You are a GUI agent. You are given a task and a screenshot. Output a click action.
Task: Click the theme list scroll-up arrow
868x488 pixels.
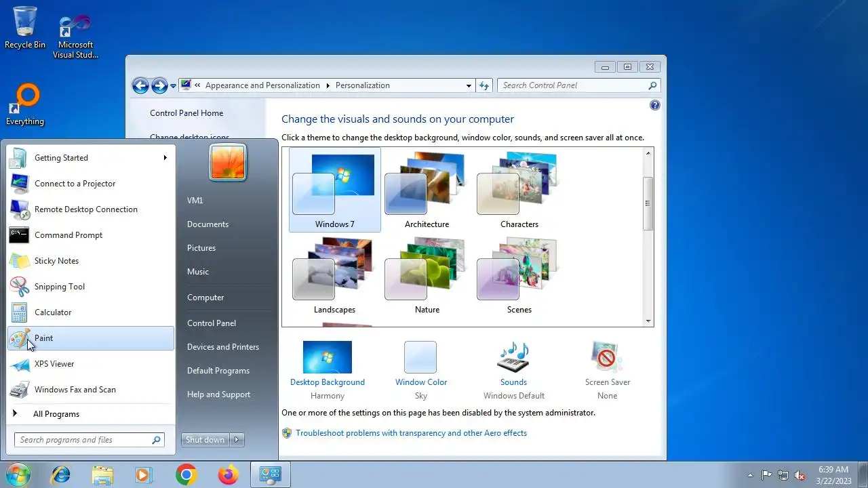pos(648,153)
